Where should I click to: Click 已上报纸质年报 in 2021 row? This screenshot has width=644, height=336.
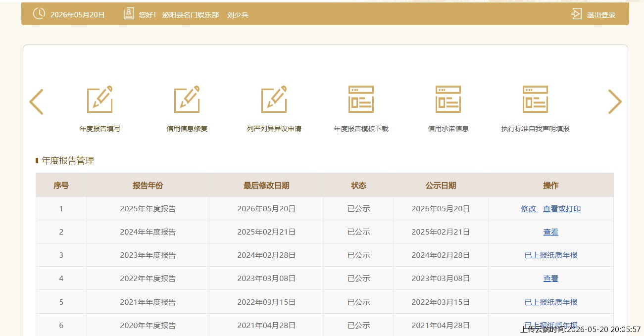pyautogui.click(x=551, y=302)
